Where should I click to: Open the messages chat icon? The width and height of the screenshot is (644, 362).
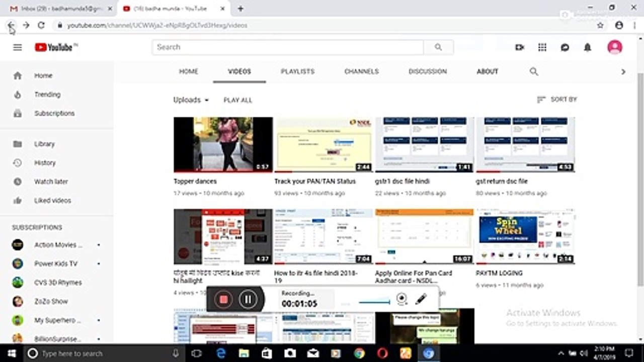(x=565, y=47)
